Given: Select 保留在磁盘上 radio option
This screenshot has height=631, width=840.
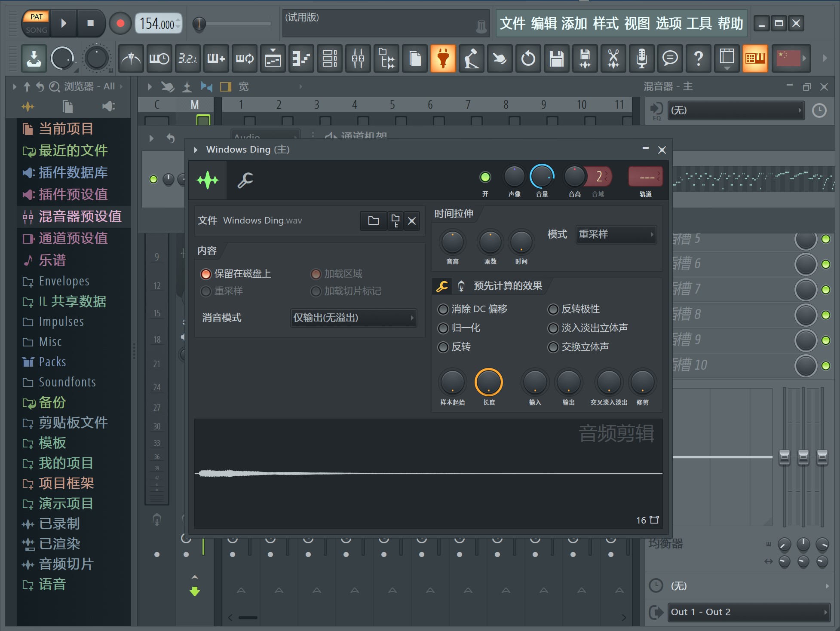Looking at the screenshot, I should tap(236, 274).
